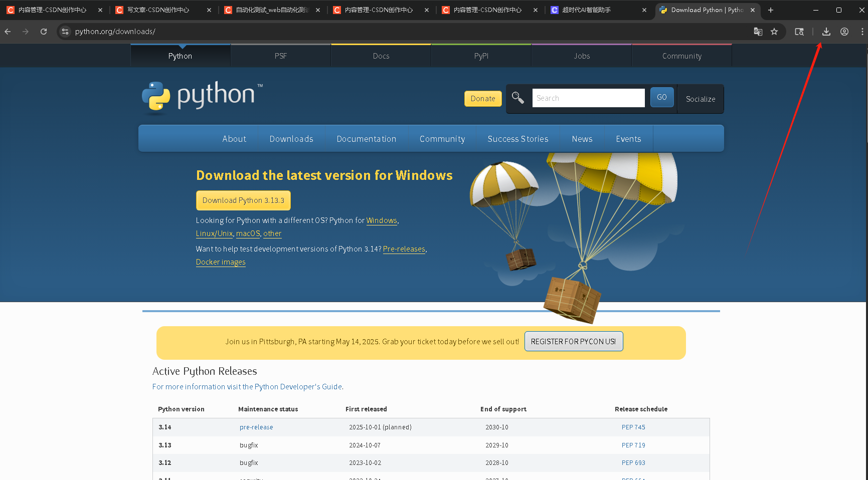868x480 pixels.
Task: Open the PEP 719 link
Action: pos(633,445)
